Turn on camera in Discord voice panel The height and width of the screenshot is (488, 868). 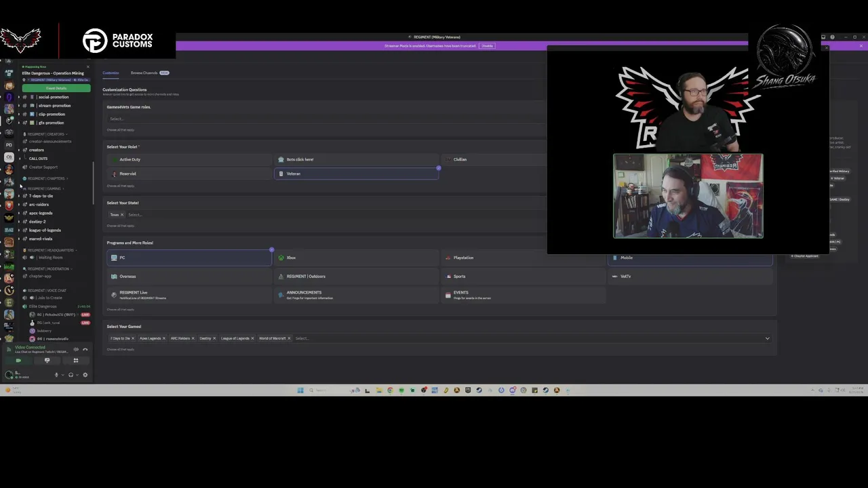click(18, 361)
